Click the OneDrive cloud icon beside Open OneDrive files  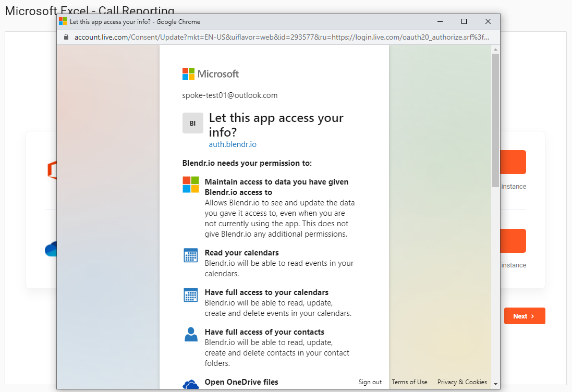(x=190, y=384)
